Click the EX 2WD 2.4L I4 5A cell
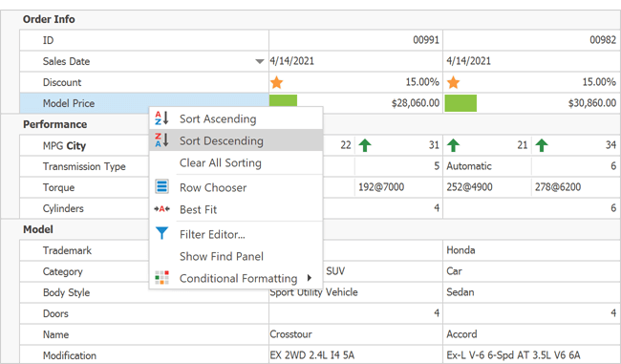The image size is (621, 364). pyautogui.click(x=355, y=354)
